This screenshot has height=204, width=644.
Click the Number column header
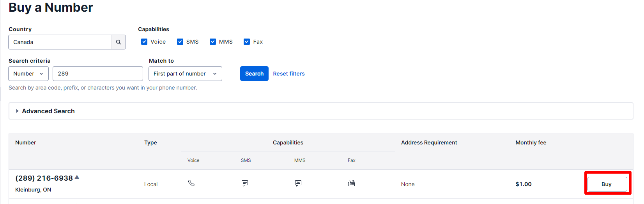[26, 142]
